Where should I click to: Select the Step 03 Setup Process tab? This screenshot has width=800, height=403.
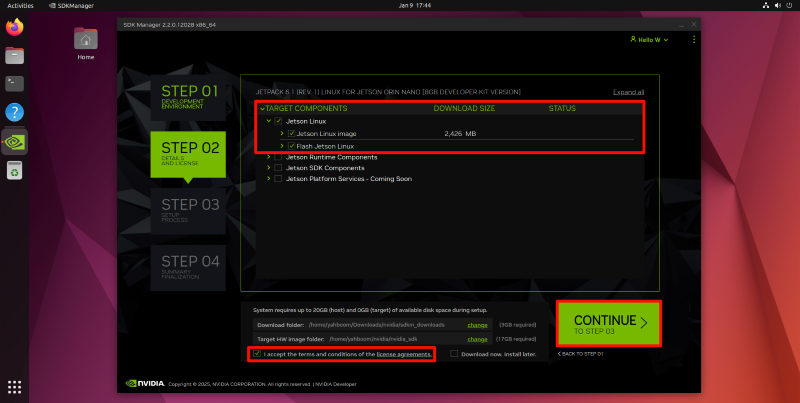click(x=189, y=209)
